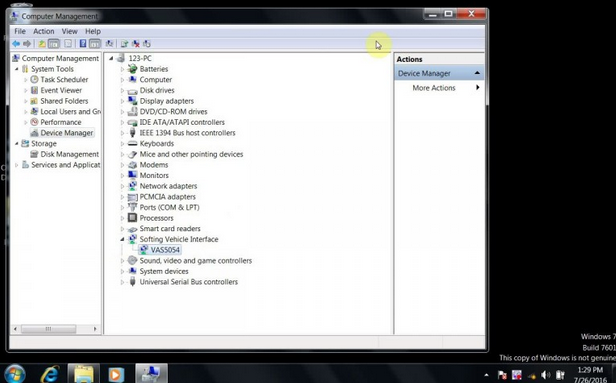
Task: Click the Scan for hardware changes icon
Action: point(110,44)
